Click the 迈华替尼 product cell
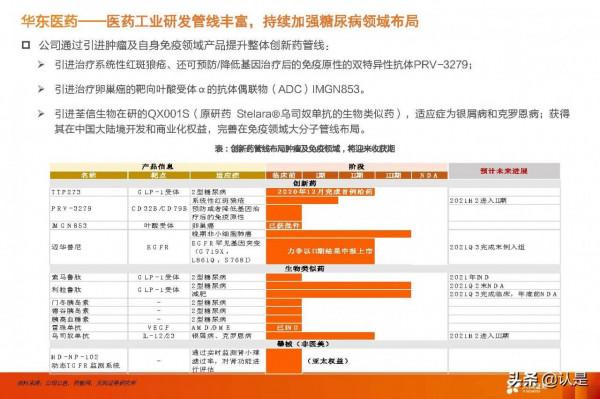 click(89, 247)
